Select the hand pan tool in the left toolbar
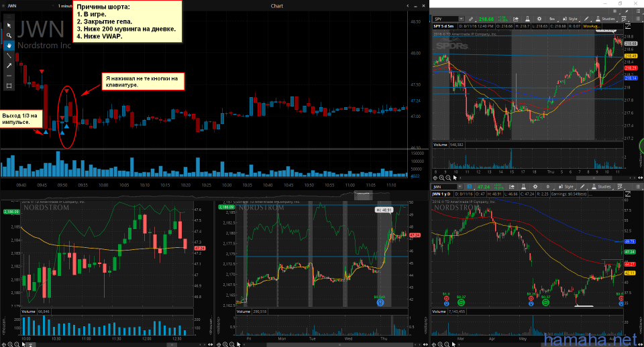This screenshot has width=644, height=347. [x=9, y=46]
